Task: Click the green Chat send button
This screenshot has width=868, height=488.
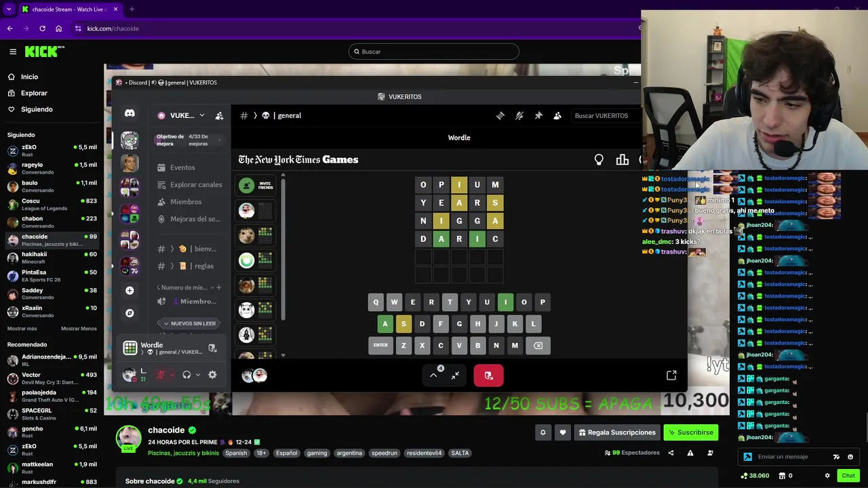Action: [848, 476]
